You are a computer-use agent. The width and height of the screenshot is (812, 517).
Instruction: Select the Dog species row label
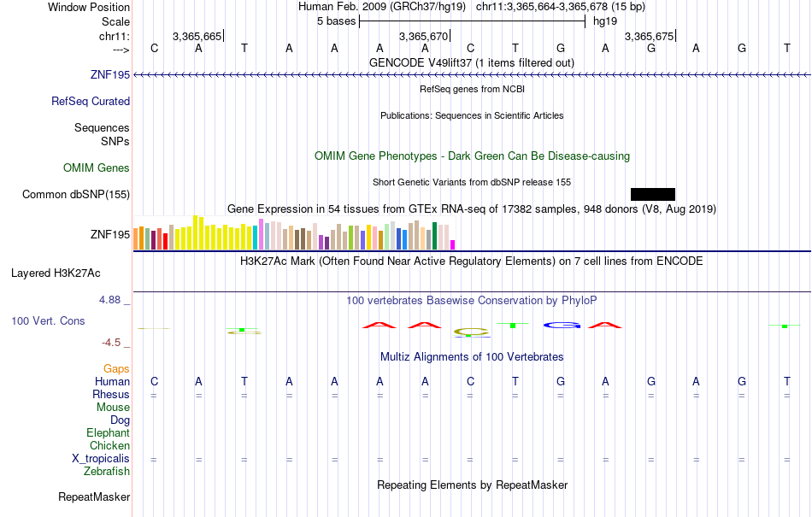click(120, 420)
